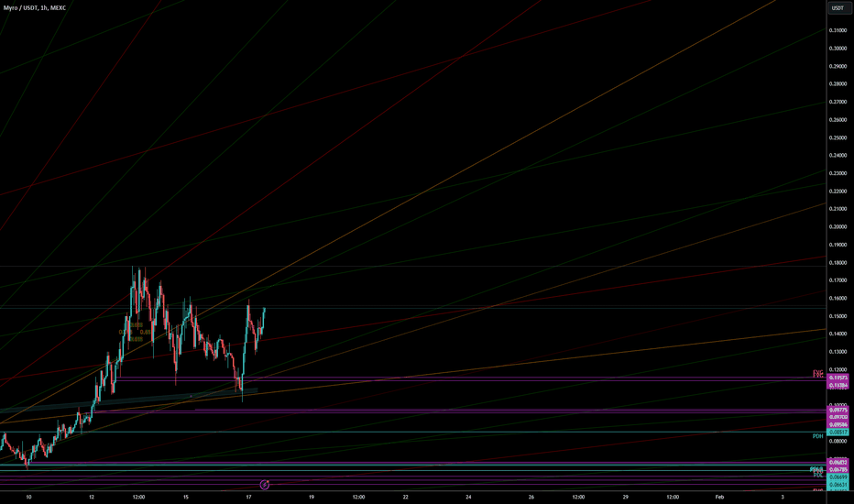Select the purple 0.09775 price label
Screen dimensions: 854x504
pos(838,410)
